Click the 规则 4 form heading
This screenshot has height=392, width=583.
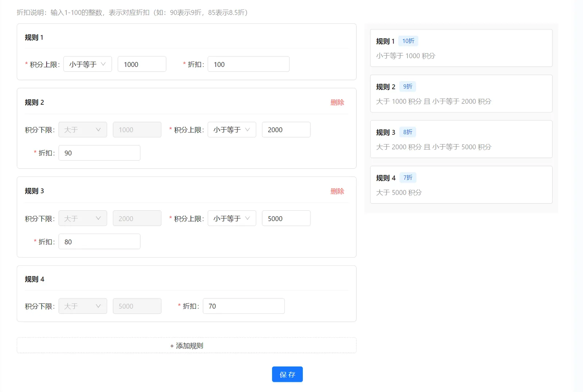(x=34, y=279)
